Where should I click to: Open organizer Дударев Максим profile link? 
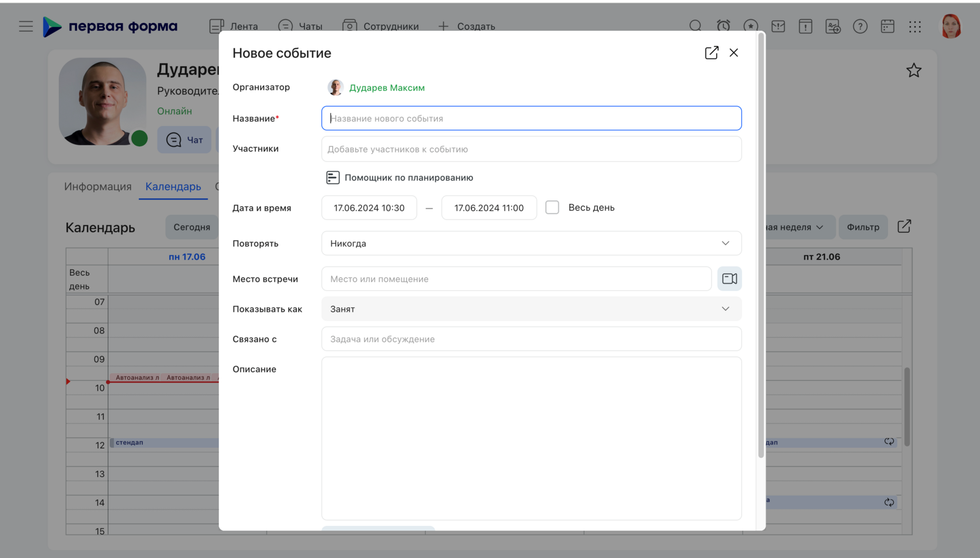pyautogui.click(x=387, y=87)
